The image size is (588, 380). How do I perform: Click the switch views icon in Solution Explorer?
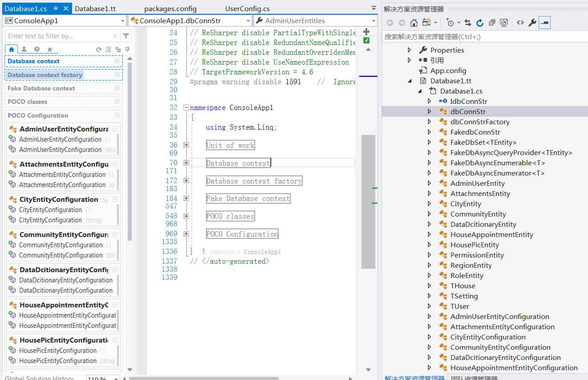coord(426,23)
